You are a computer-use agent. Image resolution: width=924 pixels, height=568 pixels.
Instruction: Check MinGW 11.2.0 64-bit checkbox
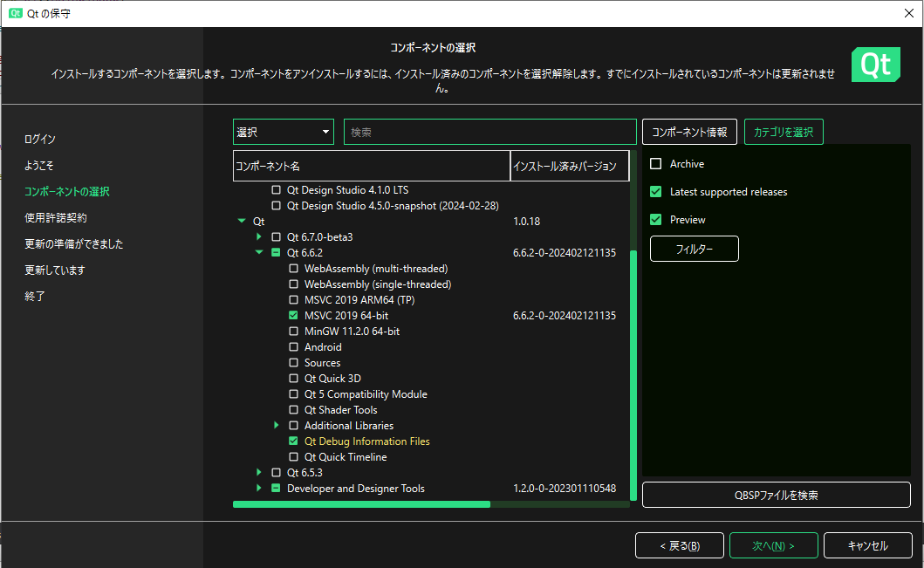293,332
